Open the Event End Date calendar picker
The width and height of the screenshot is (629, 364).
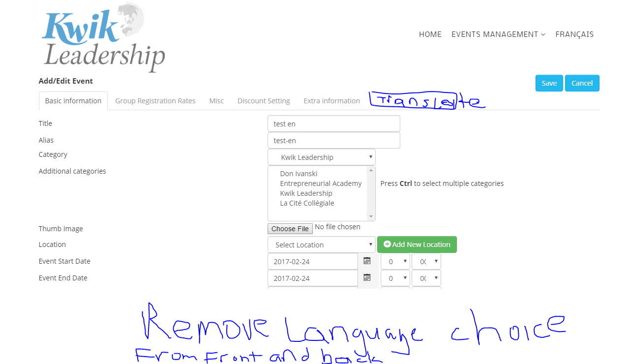[367, 278]
